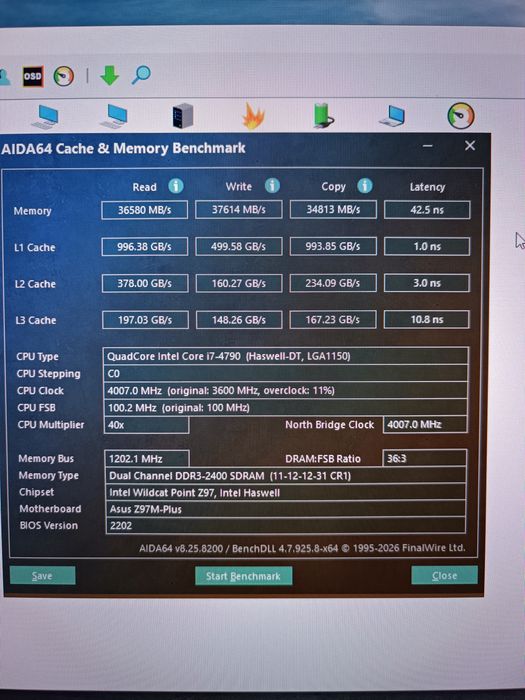The height and width of the screenshot is (700, 525).
Task: Close benchmark window with the X
Action: 470,146
